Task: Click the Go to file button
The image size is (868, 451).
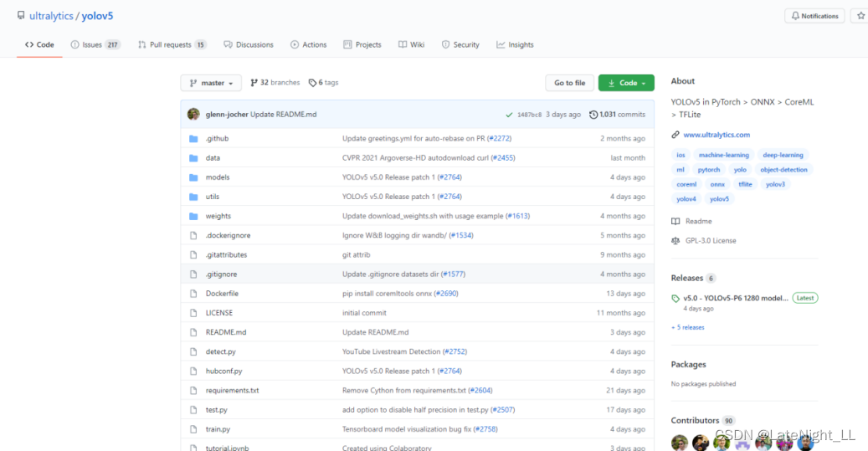Action: point(570,83)
